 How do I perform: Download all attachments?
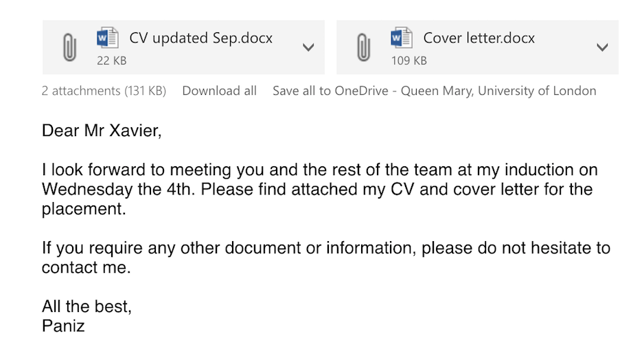(219, 91)
